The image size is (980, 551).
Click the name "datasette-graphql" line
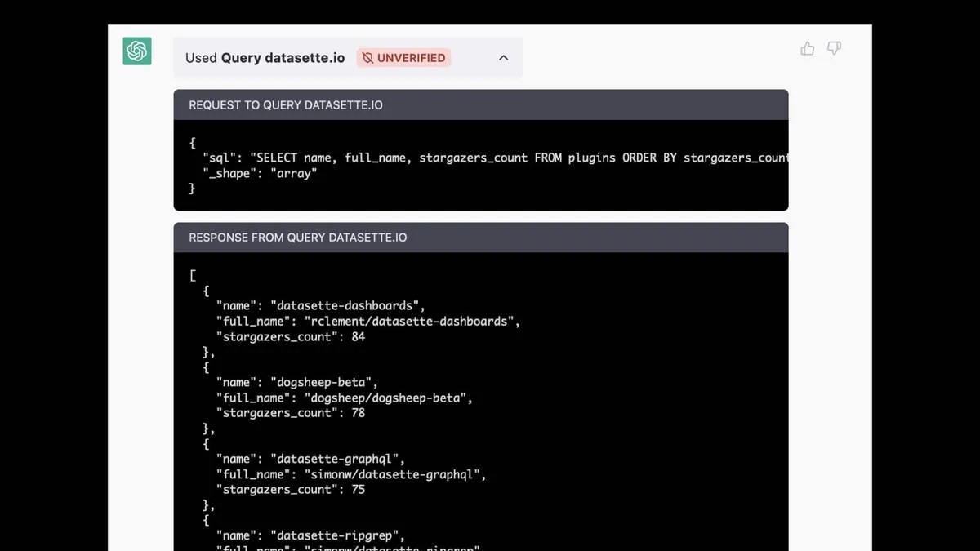[x=310, y=459]
